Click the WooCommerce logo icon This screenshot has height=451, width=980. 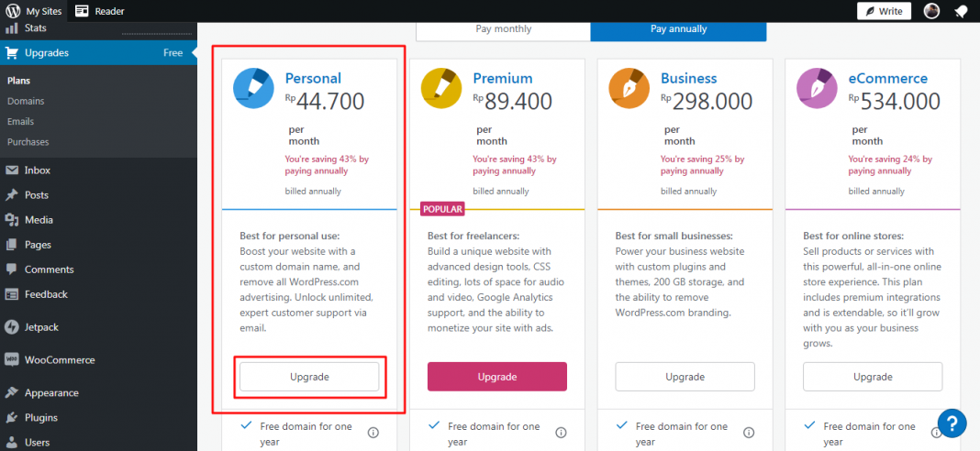coord(11,360)
